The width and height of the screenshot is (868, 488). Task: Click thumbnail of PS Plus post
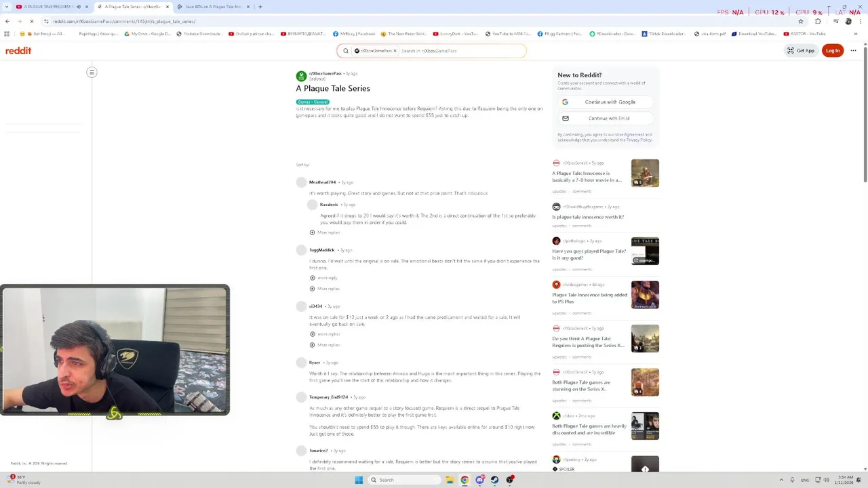645,295
